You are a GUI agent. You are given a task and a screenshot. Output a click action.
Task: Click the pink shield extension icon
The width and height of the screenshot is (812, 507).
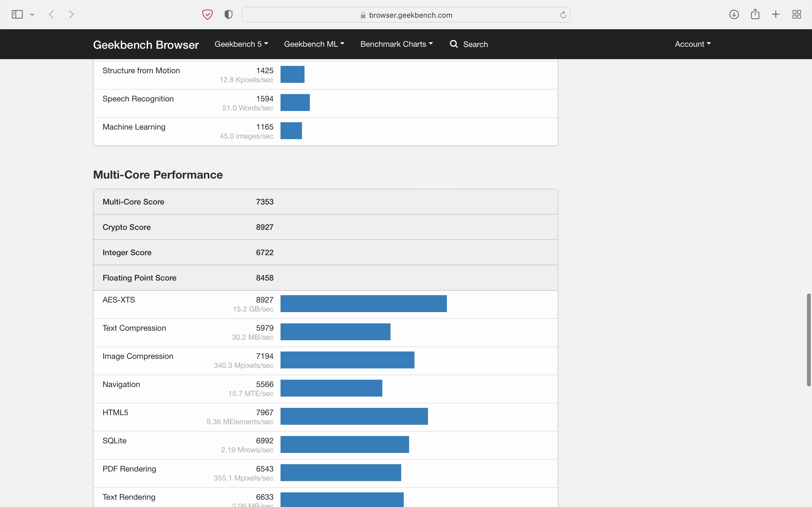point(207,14)
